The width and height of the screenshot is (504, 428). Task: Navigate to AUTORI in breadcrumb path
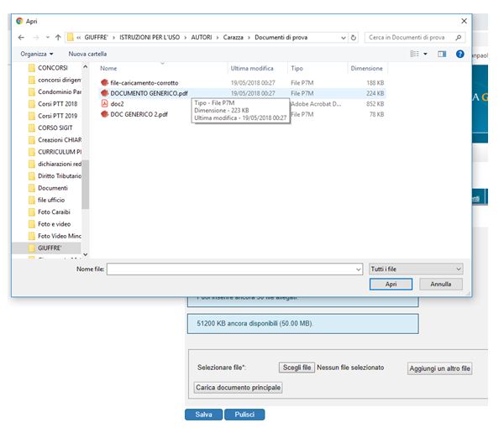click(201, 38)
